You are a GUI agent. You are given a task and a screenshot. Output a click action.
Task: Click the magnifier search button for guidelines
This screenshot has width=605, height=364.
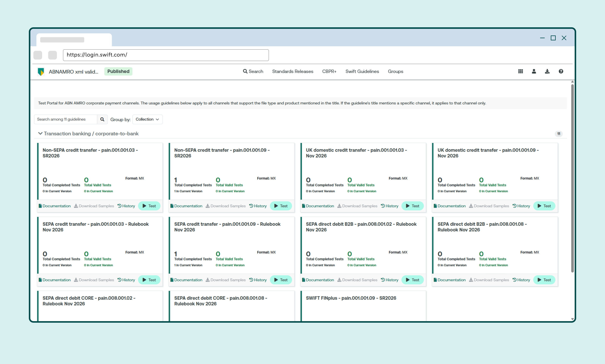[x=102, y=119]
